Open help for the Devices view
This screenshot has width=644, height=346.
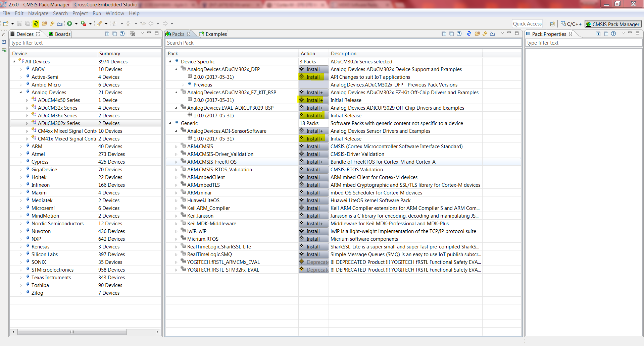tap(122, 34)
